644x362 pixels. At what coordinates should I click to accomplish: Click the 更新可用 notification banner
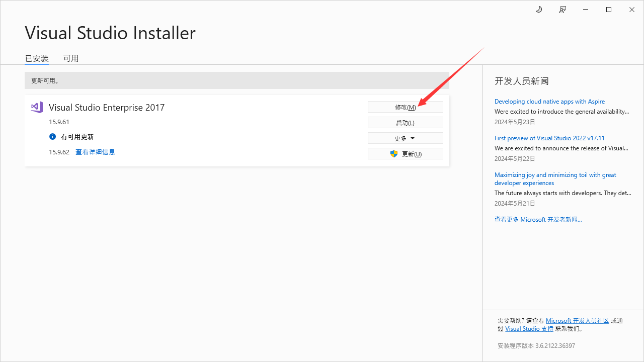pos(236,80)
